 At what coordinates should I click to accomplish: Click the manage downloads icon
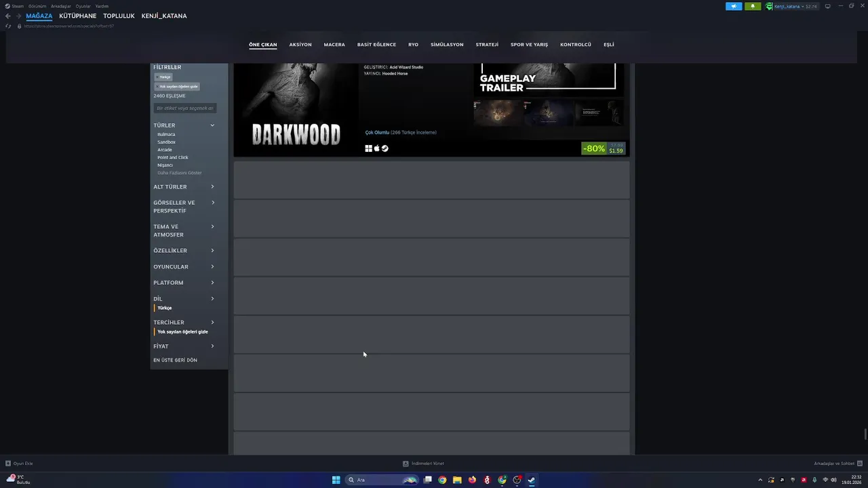pos(406,464)
